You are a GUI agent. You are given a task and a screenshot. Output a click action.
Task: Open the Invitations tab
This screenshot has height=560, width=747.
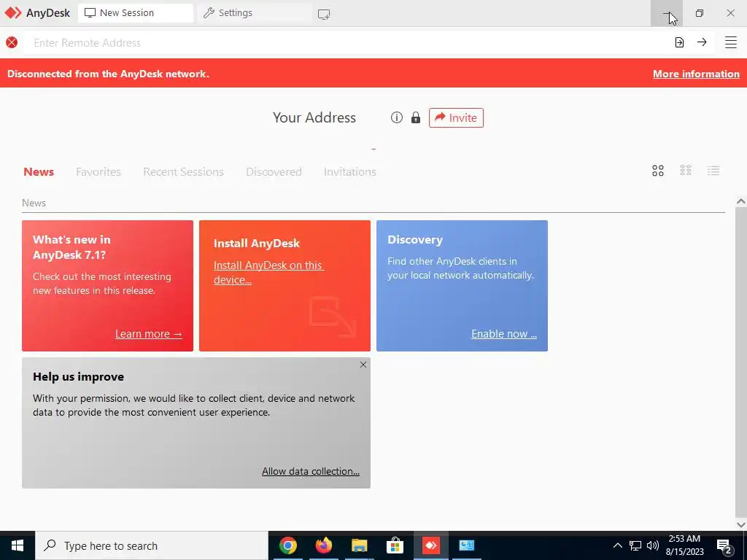tap(349, 171)
